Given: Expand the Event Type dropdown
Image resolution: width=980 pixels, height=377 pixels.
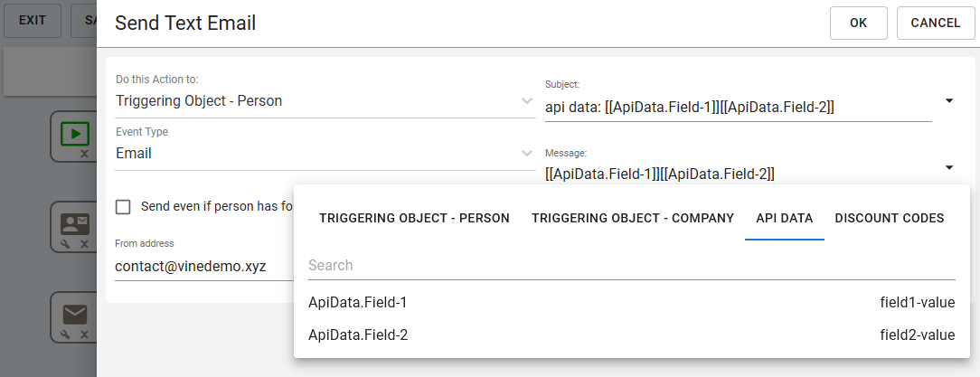Looking at the screenshot, I should [x=528, y=154].
